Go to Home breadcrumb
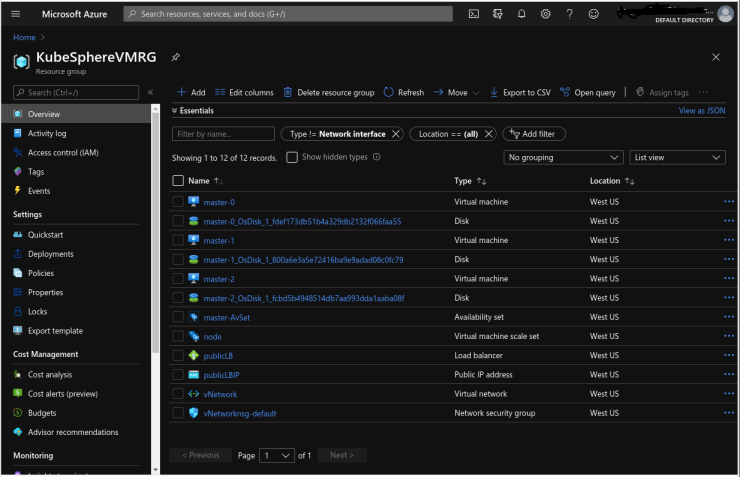 click(x=24, y=37)
